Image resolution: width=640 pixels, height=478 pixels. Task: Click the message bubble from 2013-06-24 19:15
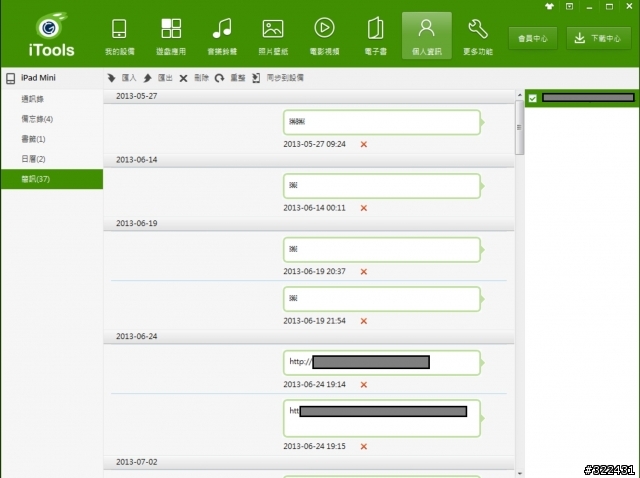[382, 418]
